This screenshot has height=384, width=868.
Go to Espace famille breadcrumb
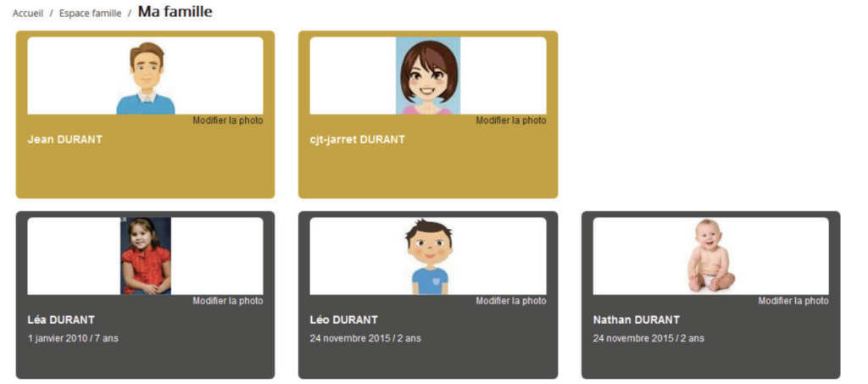coord(90,14)
